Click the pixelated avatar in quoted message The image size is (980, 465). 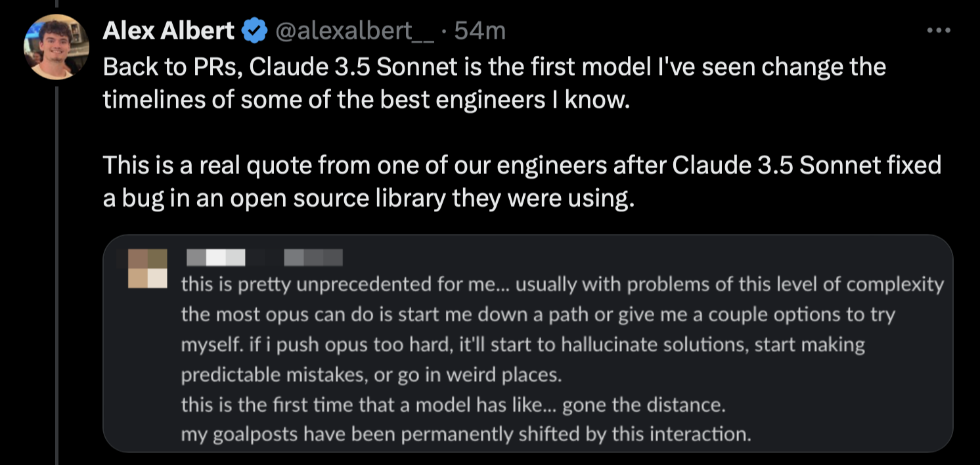click(x=148, y=269)
